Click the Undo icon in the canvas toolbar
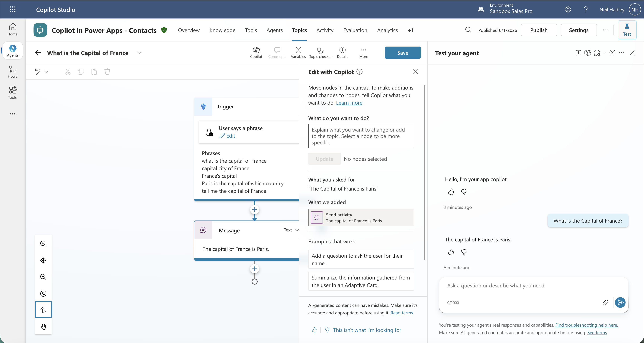Viewport: 644px width, 343px height. pyautogui.click(x=38, y=72)
